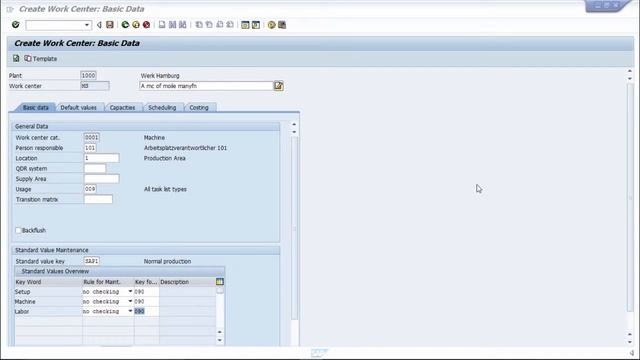Click the Standard Values Overview heading
Screen dimensions: 640x360
[55, 271]
